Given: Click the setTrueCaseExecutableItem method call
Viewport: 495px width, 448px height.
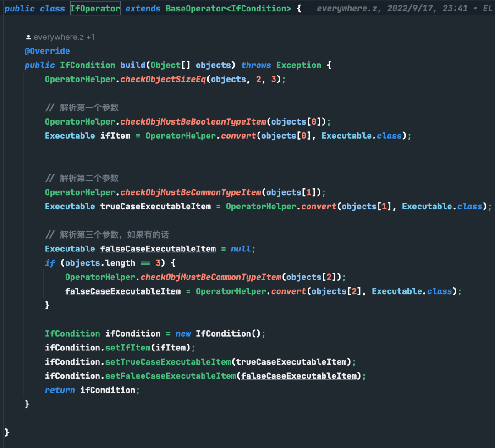Looking at the screenshot, I should pyautogui.click(x=168, y=362).
